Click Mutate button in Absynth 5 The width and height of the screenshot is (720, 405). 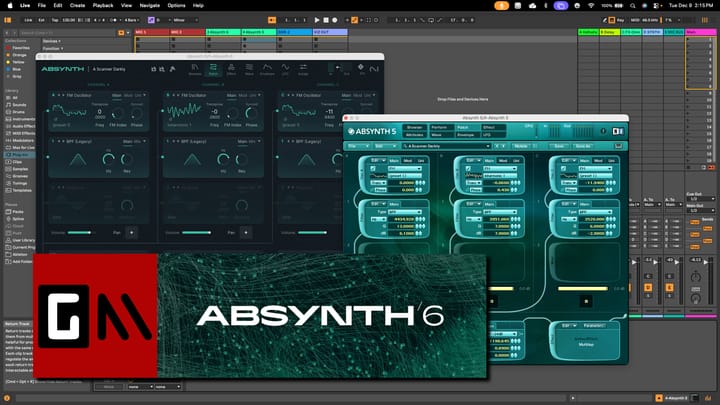pos(522,146)
